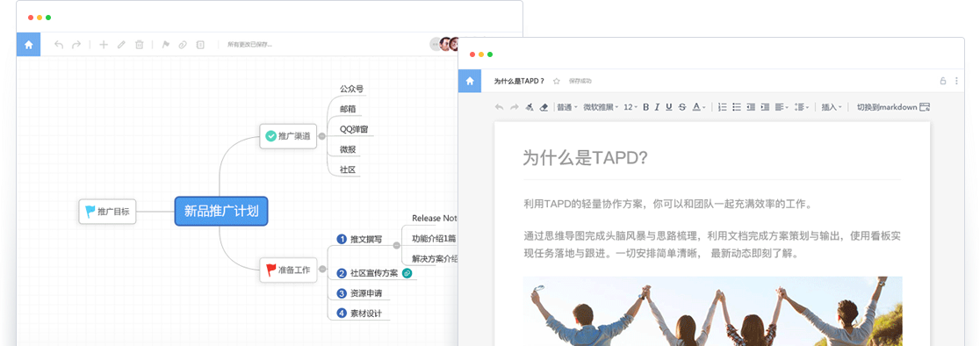The width and height of the screenshot is (980, 346).
Task: Select the format painter tool
Action: (x=530, y=107)
